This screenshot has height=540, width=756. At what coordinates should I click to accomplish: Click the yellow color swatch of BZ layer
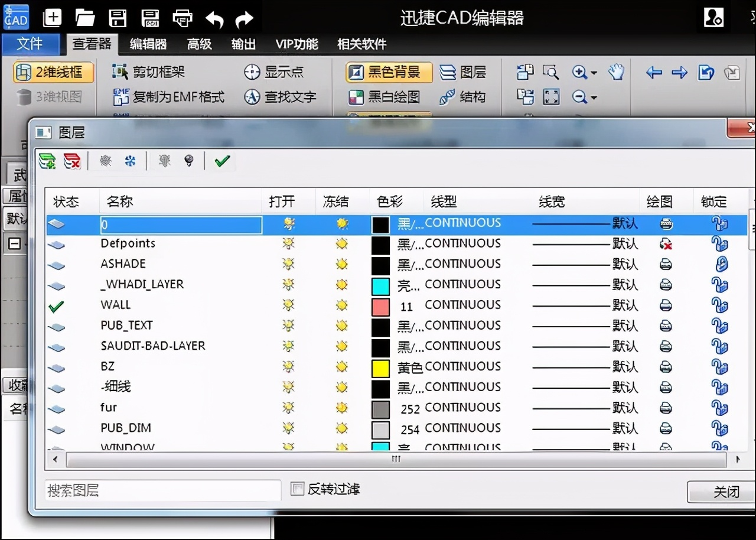pos(381,366)
